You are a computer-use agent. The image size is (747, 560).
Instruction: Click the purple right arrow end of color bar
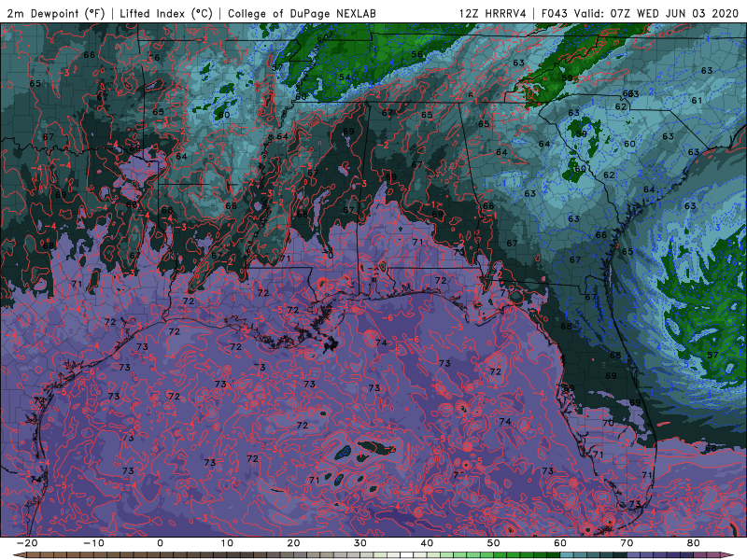click(x=727, y=555)
